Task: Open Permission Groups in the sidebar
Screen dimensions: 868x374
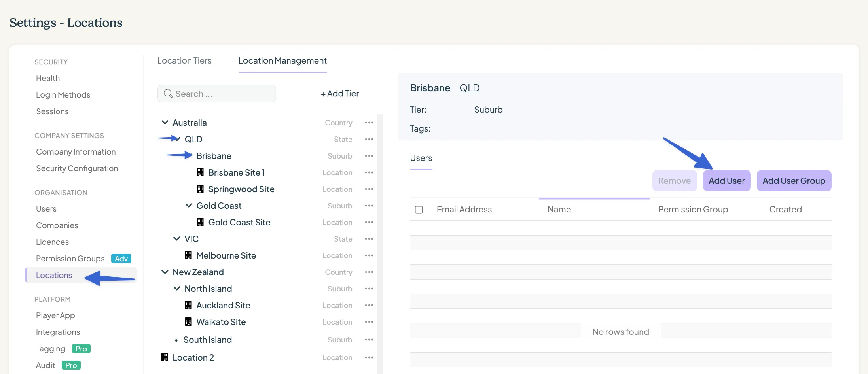Action: pyautogui.click(x=70, y=259)
